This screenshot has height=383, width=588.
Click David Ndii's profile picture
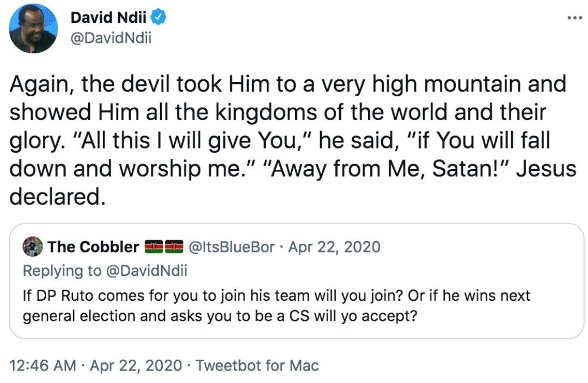pyautogui.click(x=33, y=28)
